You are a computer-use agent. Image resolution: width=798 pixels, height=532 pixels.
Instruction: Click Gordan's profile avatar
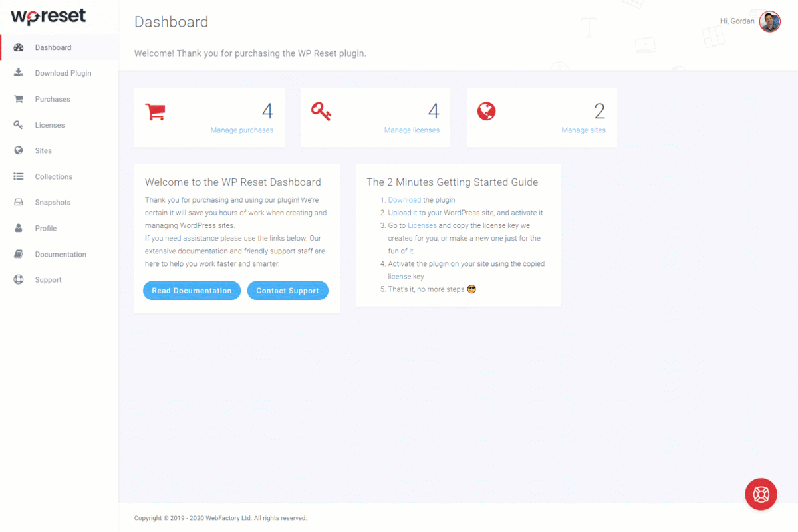click(x=769, y=21)
